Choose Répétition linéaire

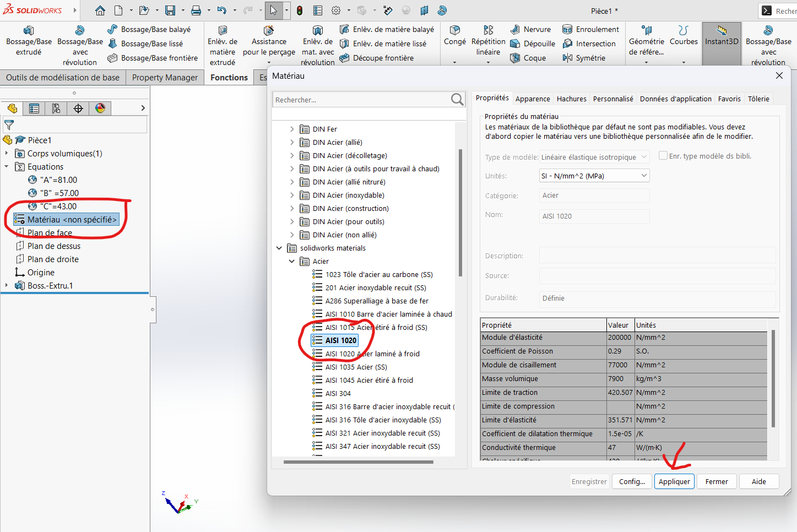tap(488, 41)
